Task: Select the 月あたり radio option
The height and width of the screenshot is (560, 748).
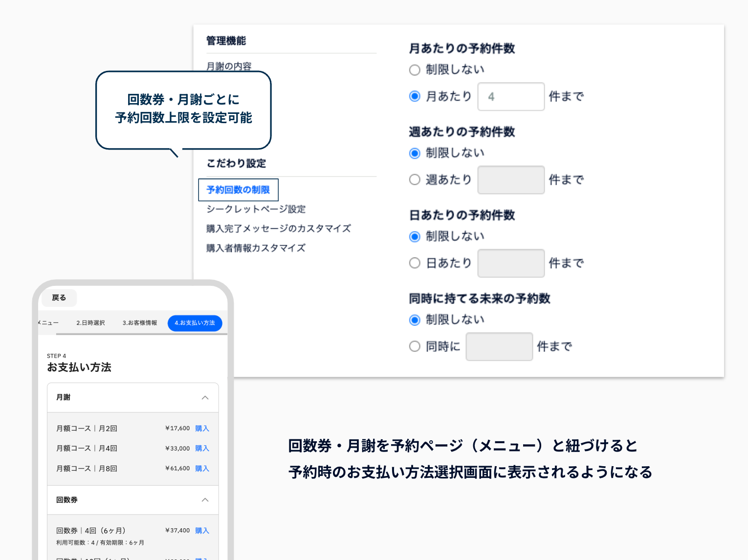Action: pyautogui.click(x=415, y=96)
